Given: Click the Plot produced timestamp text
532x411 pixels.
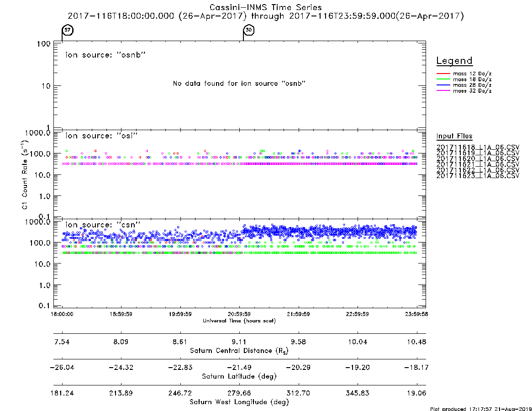Looking at the screenshot, I should (x=480, y=409).
